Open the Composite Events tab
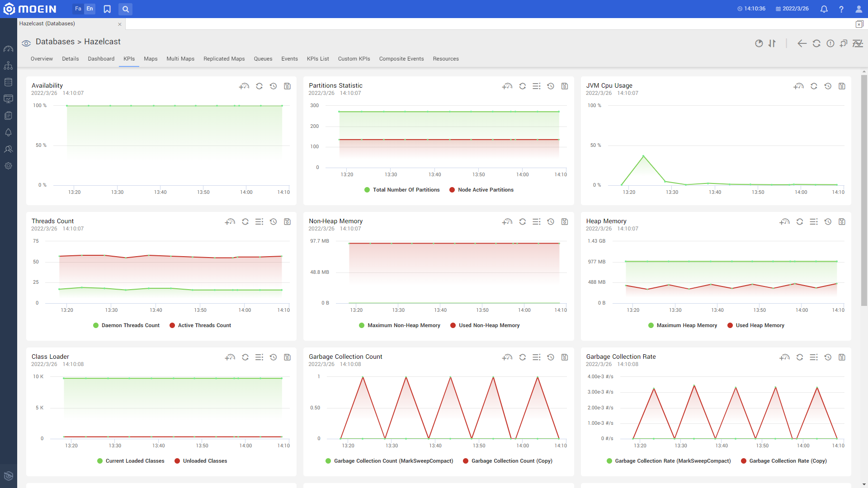The height and width of the screenshot is (488, 868). [x=401, y=59]
